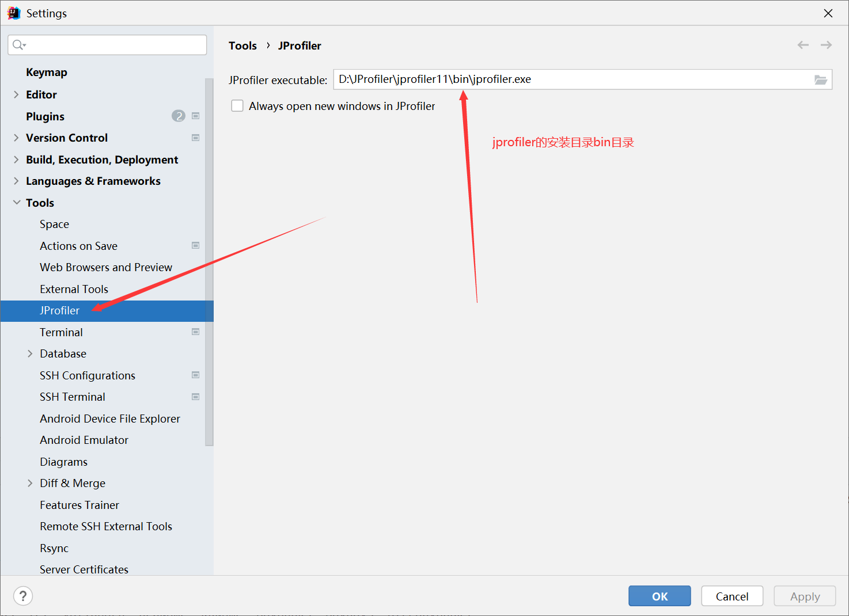Open Terminal settings
Screen dimensions: 849x616
[x=61, y=332]
